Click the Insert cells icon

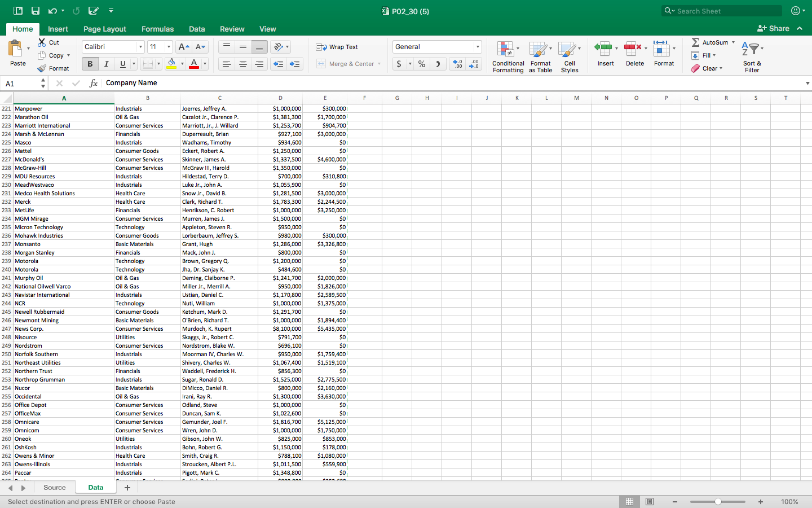(603, 49)
